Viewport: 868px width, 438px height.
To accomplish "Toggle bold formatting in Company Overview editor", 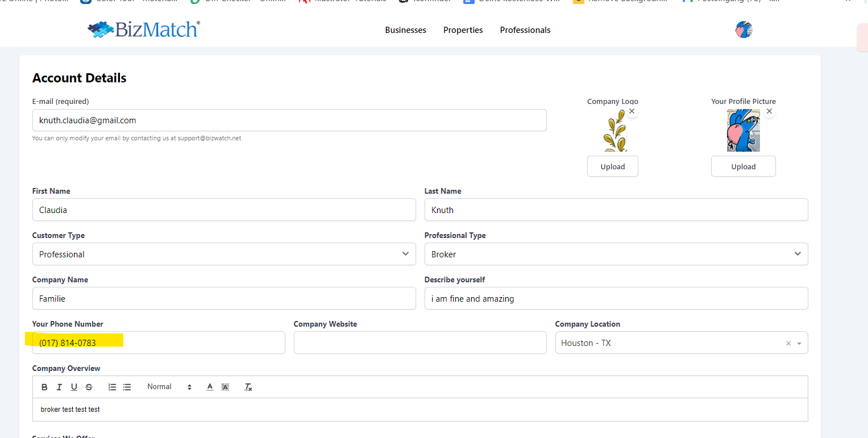I will 44,387.
